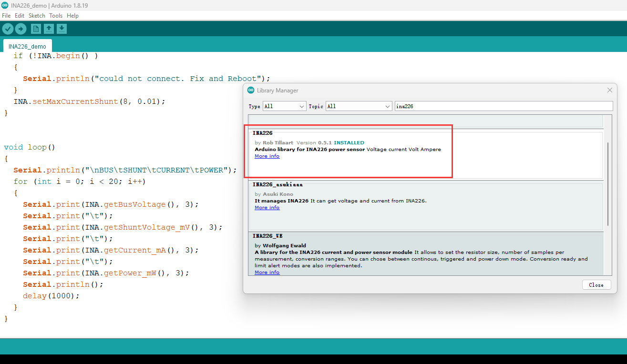This screenshot has width=627, height=364.
Task: Open More info for INA226_asukiaaa library
Action: [267, 208]
